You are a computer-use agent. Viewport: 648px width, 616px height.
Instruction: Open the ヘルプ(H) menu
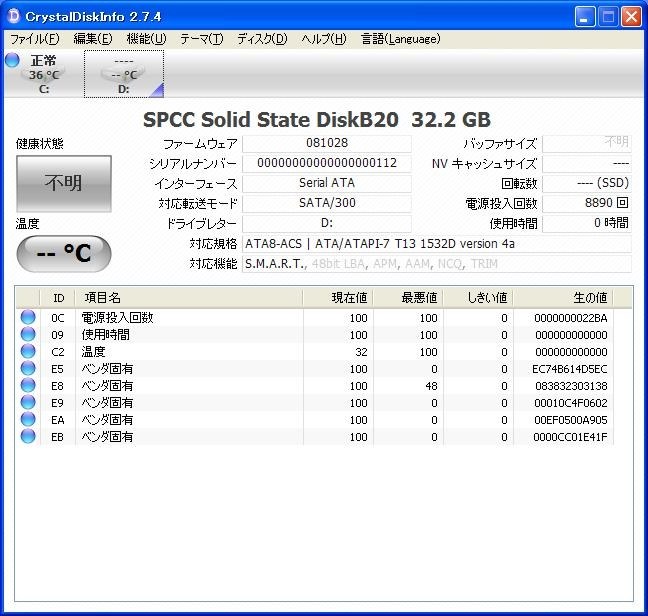click(x=324, y=39)
